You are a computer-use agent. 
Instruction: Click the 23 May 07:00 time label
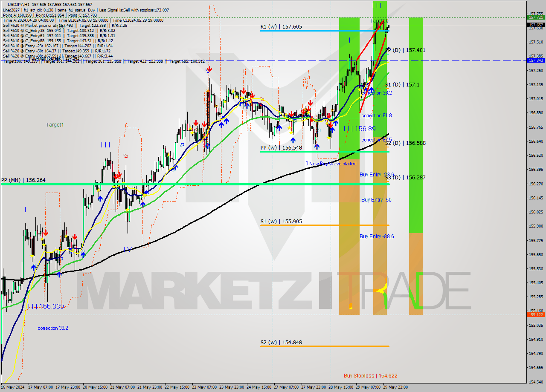205,387
